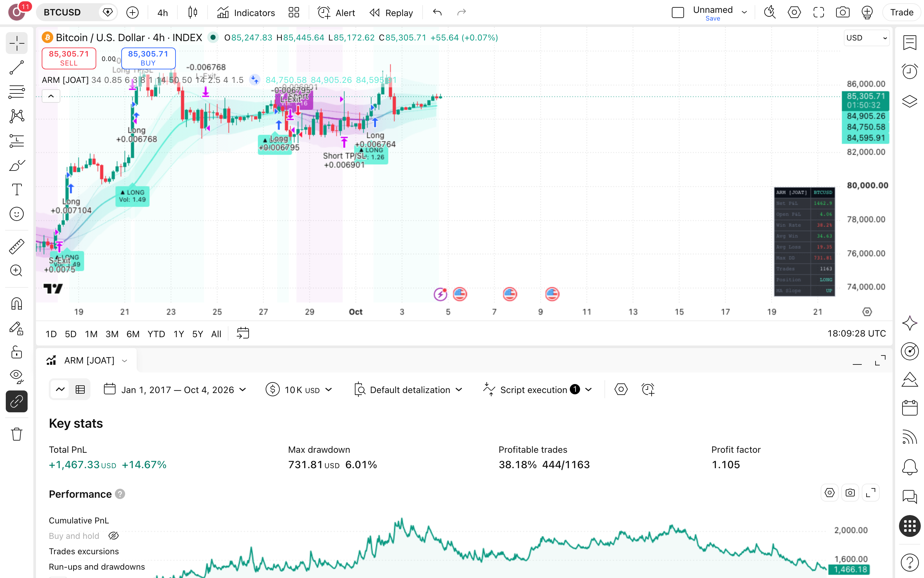Start bar Replay mode
The image size is (924, 578).
(391, 13)
